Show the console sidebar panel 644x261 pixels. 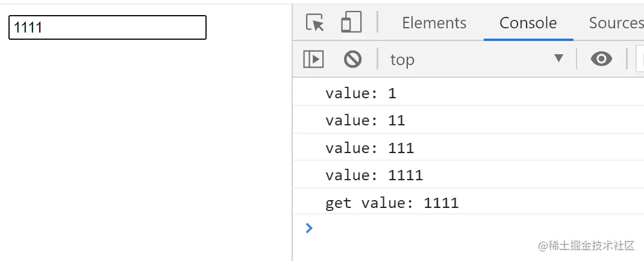click(313, 59)
